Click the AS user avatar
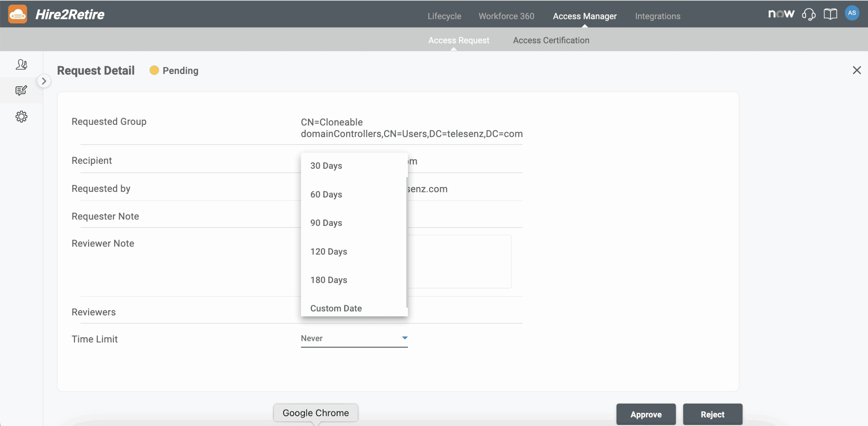This screenshot has width=868, height=426. [x=852, y=13]
